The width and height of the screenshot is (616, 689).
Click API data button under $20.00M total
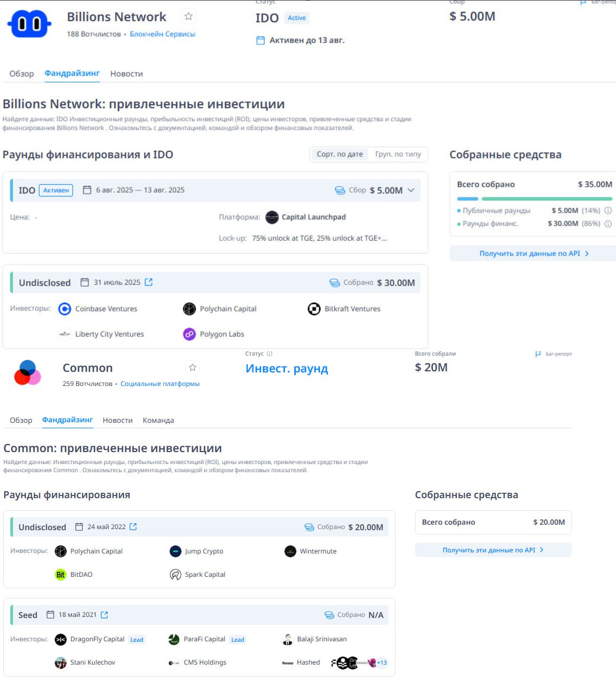tap(493, 550)
